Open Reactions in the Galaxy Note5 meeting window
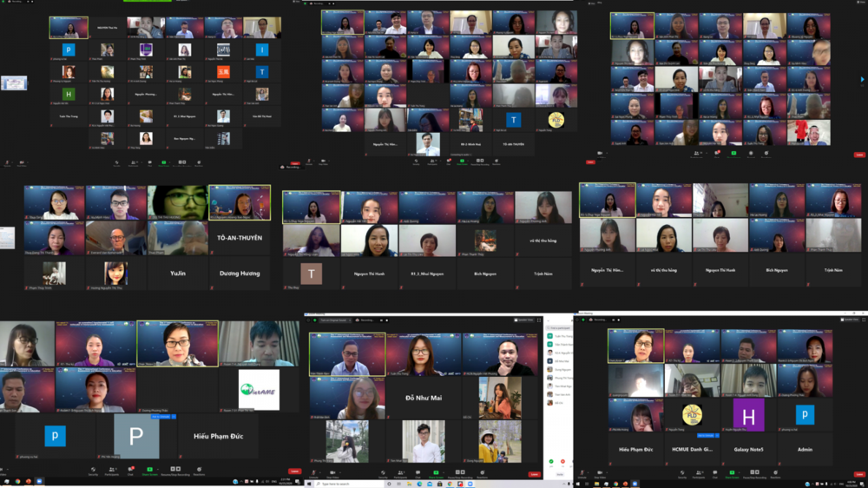The width and height of the screenshot is (868, 488). 775,475
